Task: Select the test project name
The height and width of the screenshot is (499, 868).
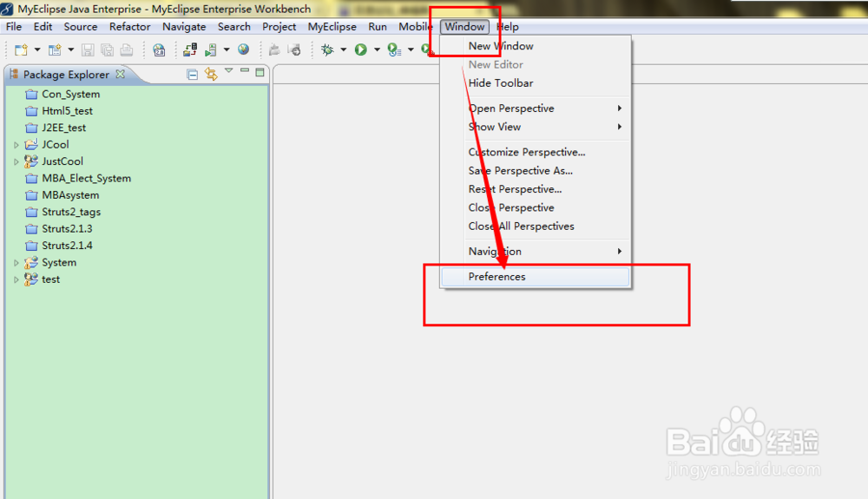Action: 51,279
